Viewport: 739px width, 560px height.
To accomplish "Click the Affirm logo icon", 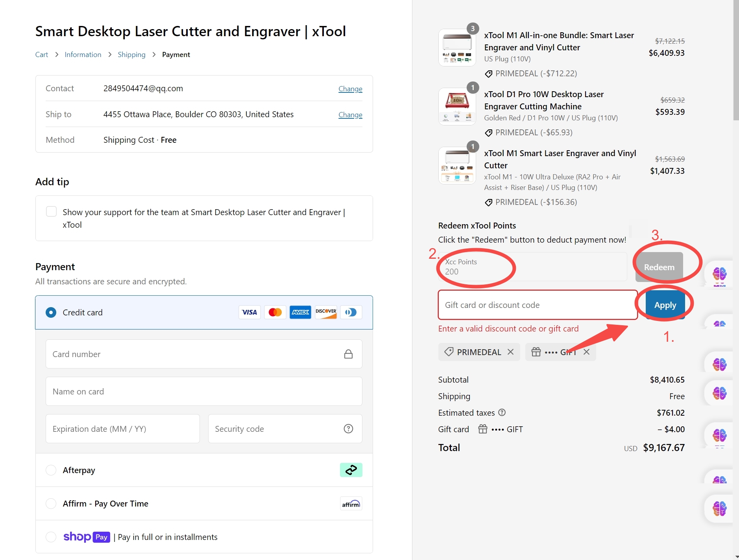I will [351, 503].
